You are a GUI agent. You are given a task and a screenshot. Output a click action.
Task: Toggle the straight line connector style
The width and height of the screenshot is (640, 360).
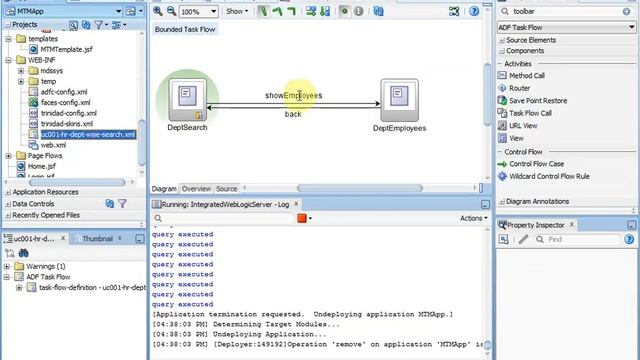coord(263,11)
